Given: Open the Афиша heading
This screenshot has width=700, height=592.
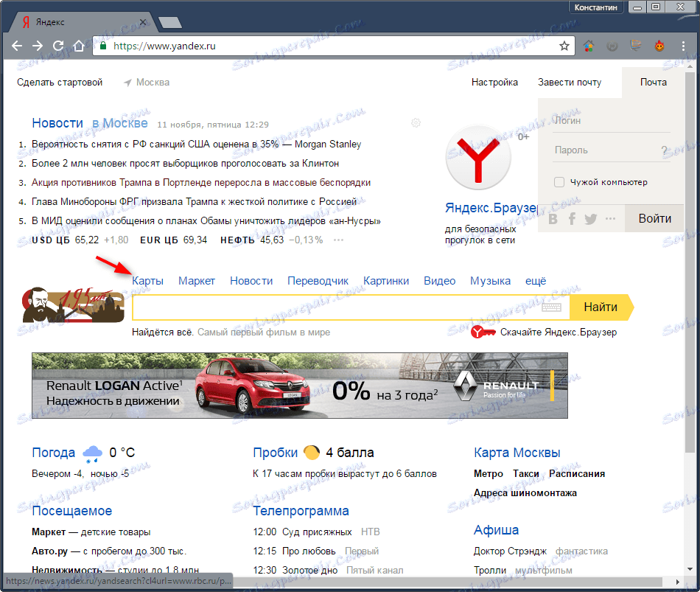Looking at the screenshot, I should [x=496, y=530].
